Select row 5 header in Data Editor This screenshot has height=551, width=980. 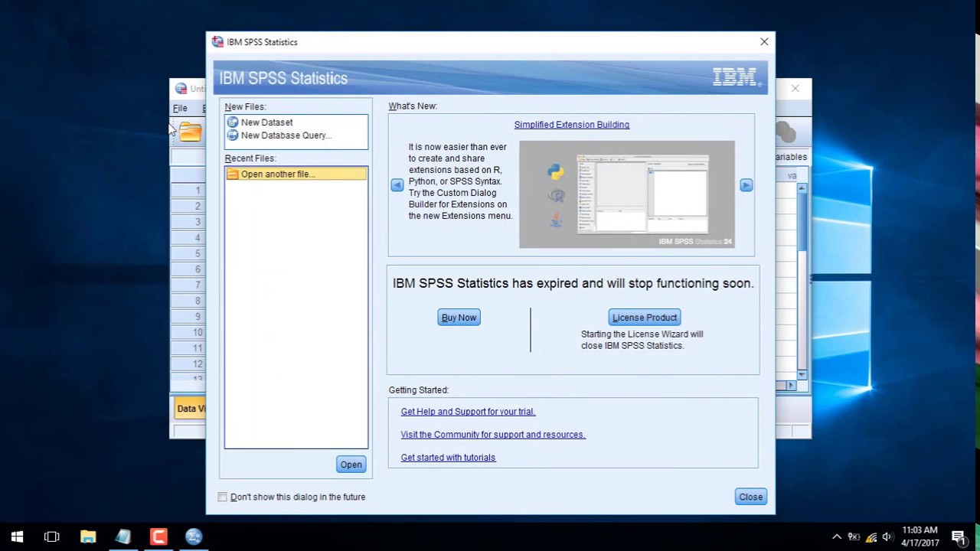click(x=188, y=254)
